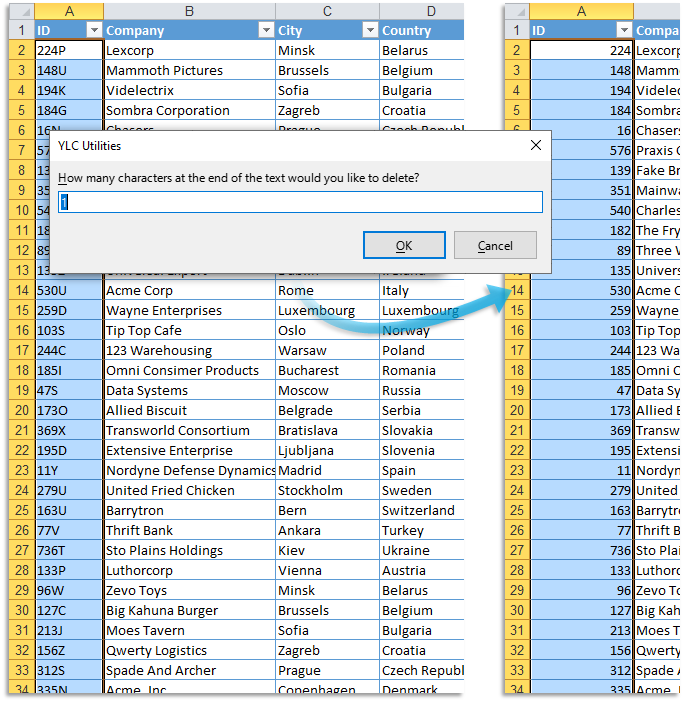Viewport: 683px width, 702px height.
Task: Select cell with 224 in right sheet
Action: (581, 50)
